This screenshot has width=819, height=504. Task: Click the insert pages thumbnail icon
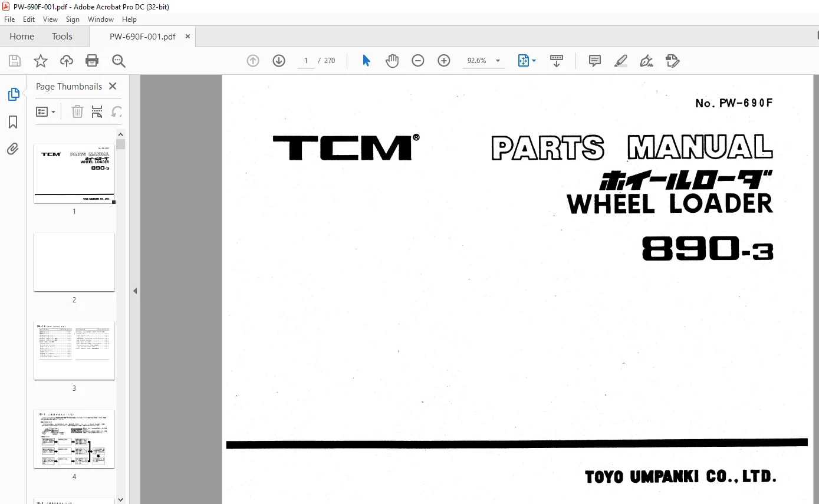[x=97, y=111]
